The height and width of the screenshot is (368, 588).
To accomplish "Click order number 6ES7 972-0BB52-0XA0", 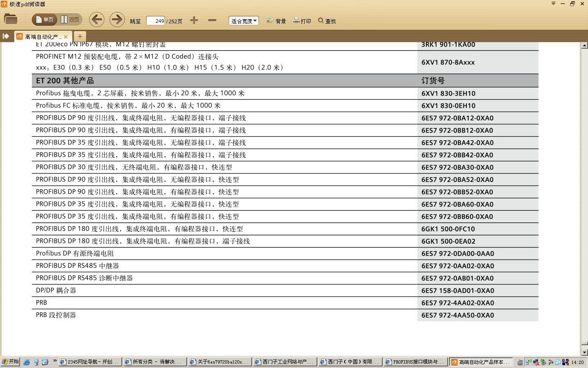I will tap(457, 192).
